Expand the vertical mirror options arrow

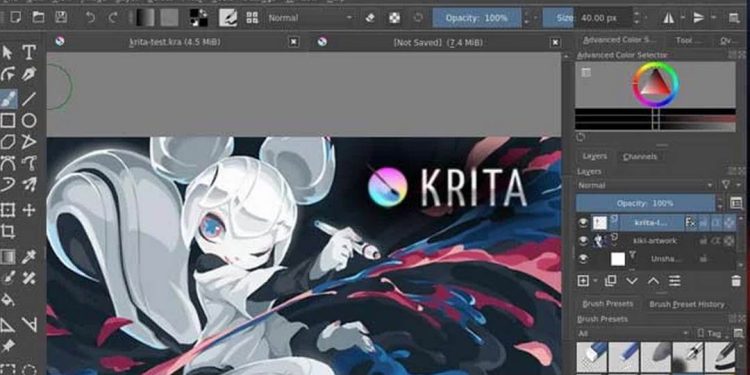(x=713, y=18)
